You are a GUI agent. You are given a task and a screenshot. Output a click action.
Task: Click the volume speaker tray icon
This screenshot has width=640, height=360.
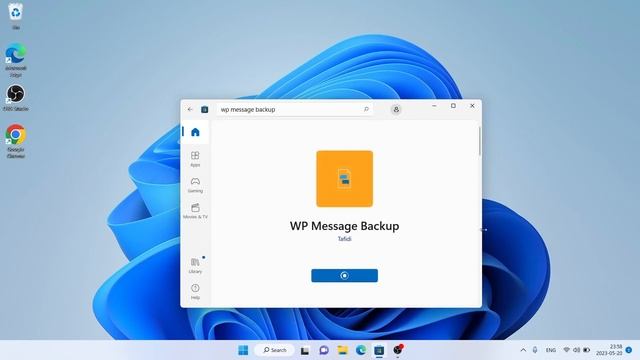576,350
